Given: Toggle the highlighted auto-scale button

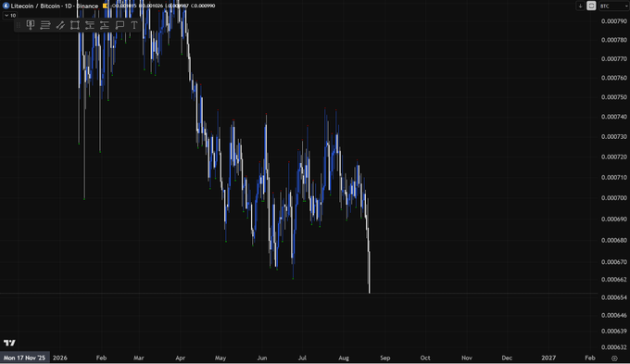Looking at the screenshot, I should (x=591, y=6).
